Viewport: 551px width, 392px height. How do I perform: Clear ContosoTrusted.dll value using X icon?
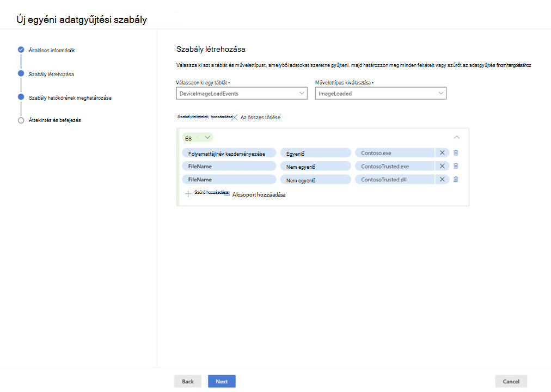(442, 179)
